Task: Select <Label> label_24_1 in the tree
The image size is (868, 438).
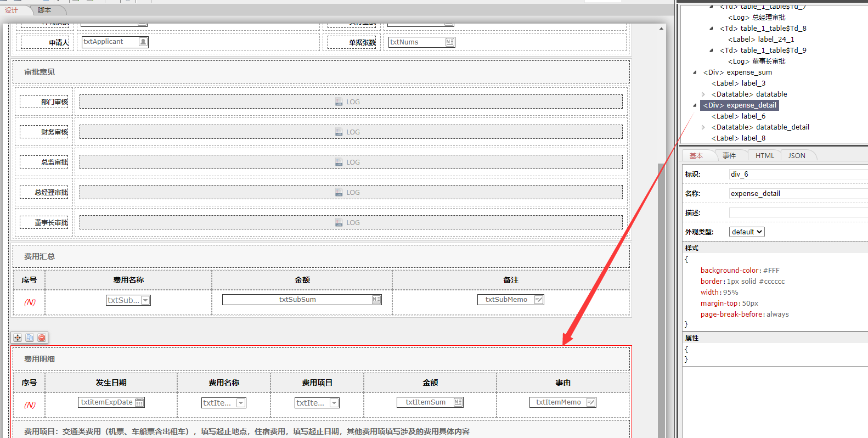Action: point(761,40)
